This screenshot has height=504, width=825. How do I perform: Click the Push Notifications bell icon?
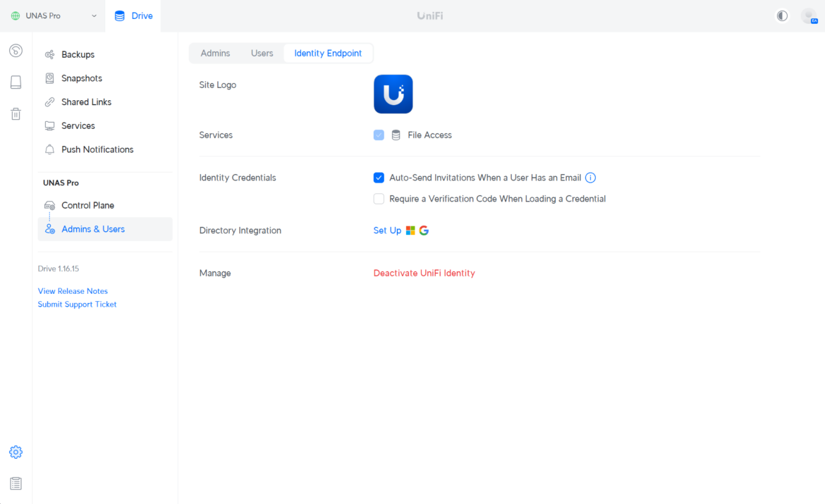tap(49, 149)
